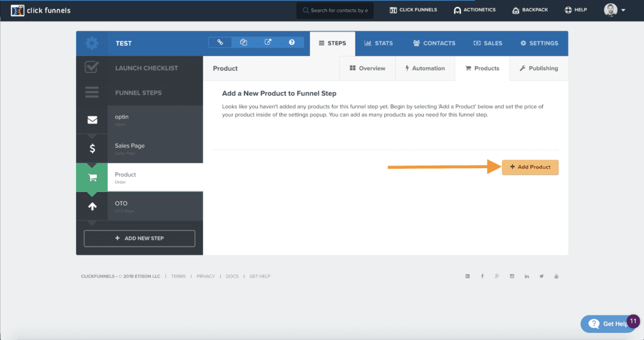644x340 pixels.
Task: Switch to the Sales tab
Action: coord(488,43)
